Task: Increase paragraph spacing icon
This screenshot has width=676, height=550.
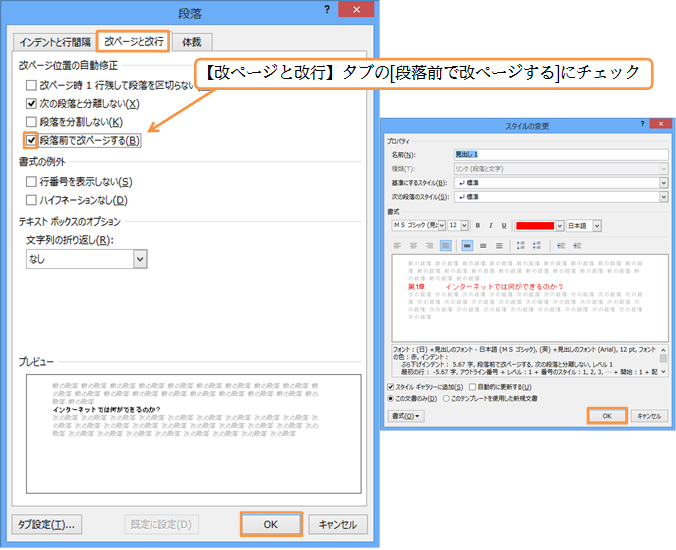Action: pyautogui.click(x=521, y=246)
